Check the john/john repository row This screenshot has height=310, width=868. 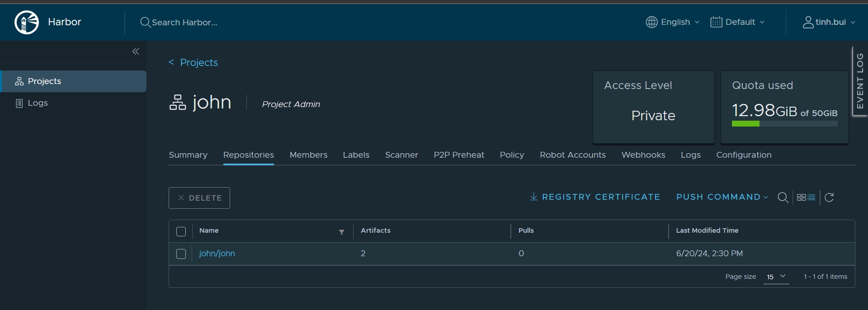tap(181, 254)
